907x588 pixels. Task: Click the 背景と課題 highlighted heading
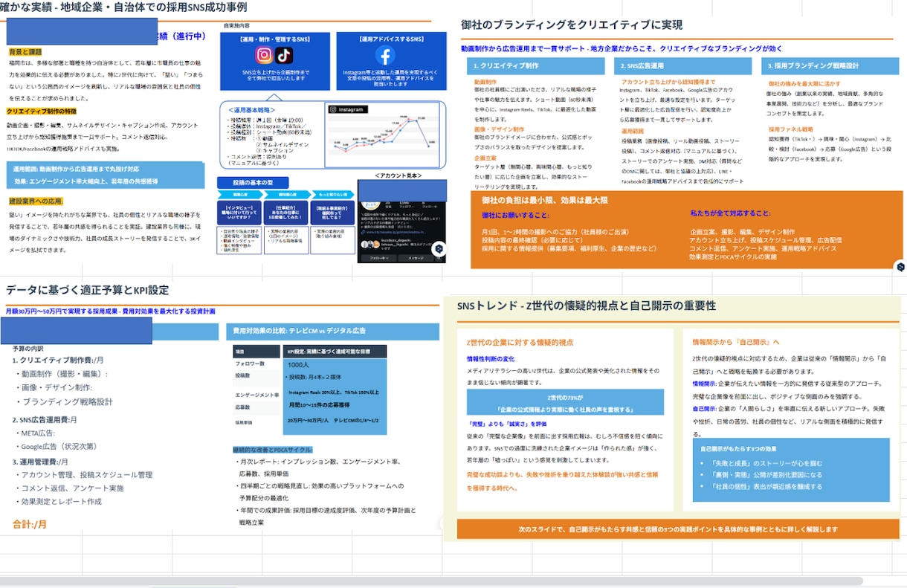[25, 52]
